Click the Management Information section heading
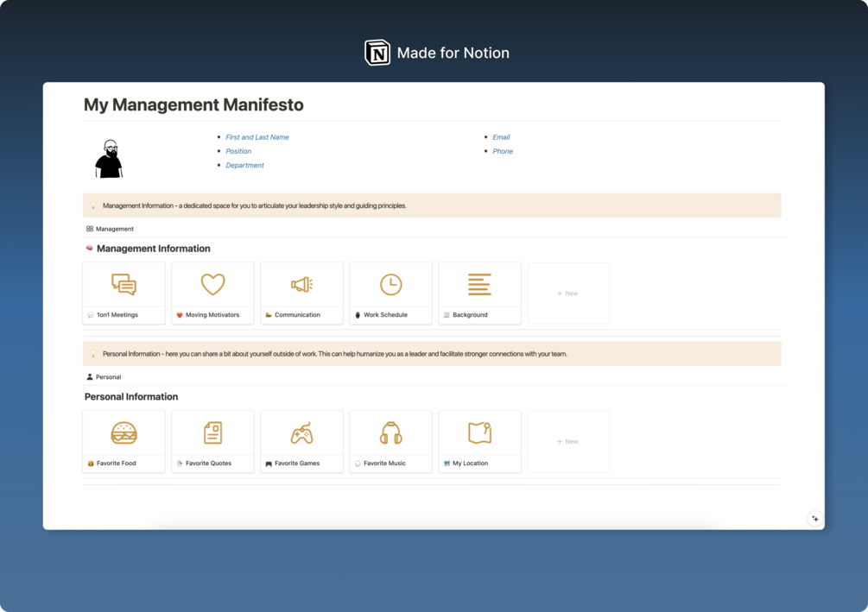 (x=154, y=249)
